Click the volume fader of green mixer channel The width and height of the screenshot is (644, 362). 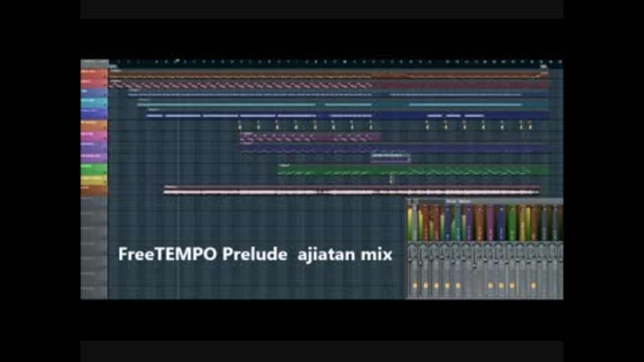[x=507, y=261]
